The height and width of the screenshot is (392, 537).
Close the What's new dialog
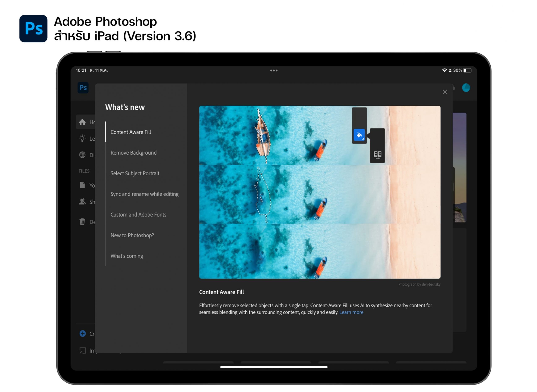pyautogui.click(x=445, y=92)
